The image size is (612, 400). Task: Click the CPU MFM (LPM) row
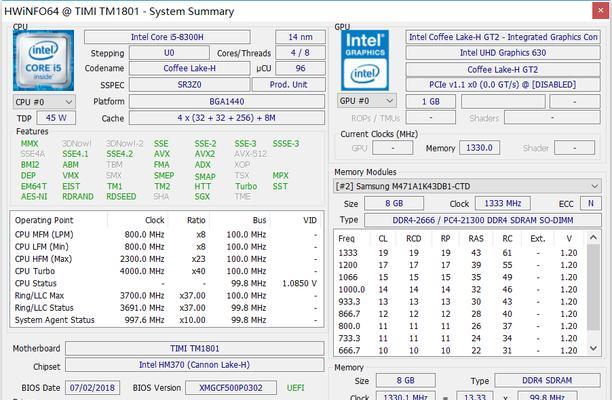click(x=167, y=235)
